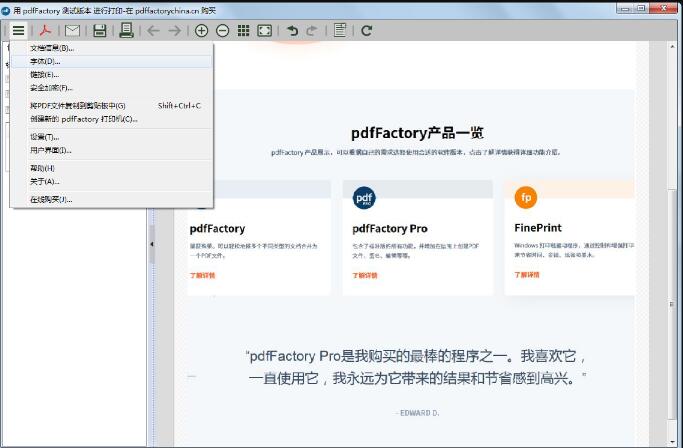The height and width of the screenshot is (448, 683).
Task: Click the app icon in title bar
Action: point(6,10)
